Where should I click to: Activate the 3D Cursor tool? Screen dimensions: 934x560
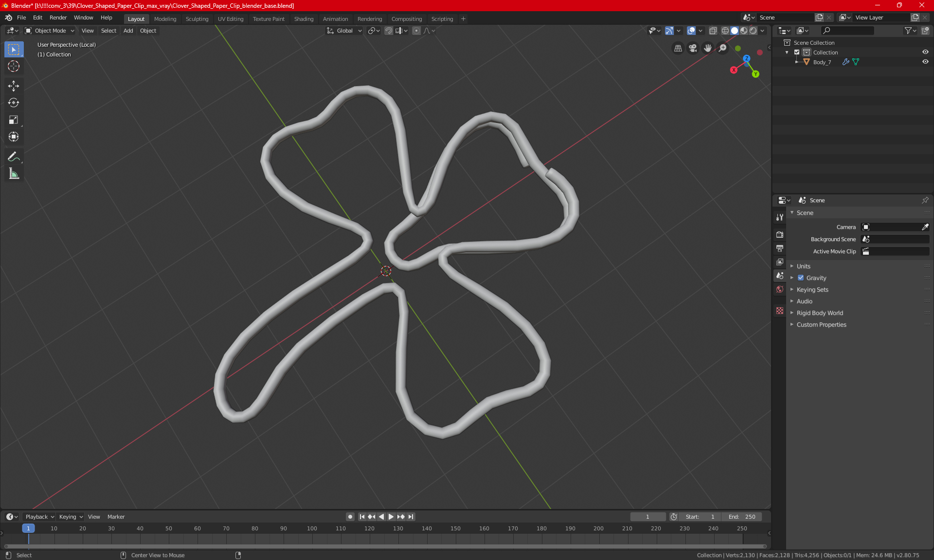(x=14, y=67)
